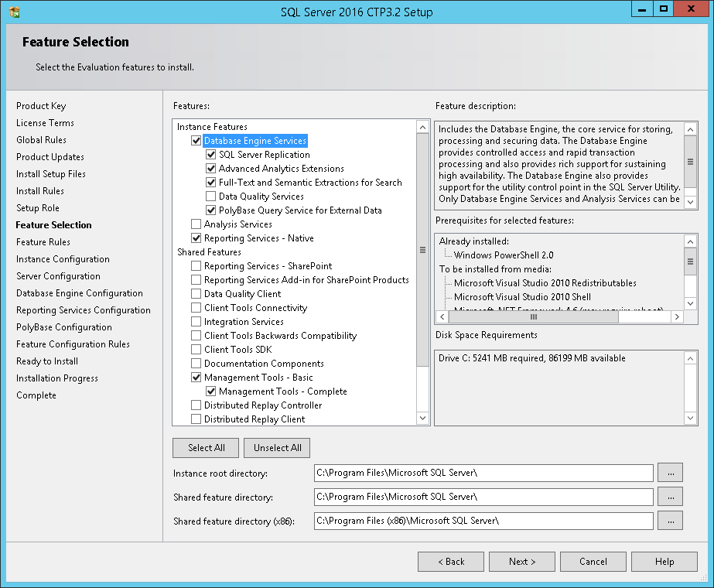Screen dimensions: 714x588
Task: Toggle Database Engine Services checkbox
Action: (x=196, y=141)
